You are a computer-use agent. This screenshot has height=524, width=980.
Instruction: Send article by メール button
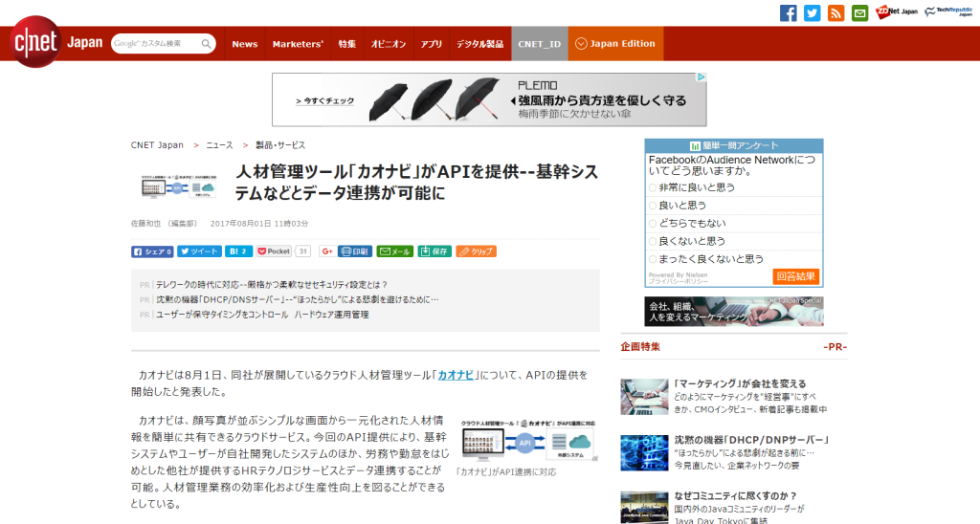click(x=394, y=251)
